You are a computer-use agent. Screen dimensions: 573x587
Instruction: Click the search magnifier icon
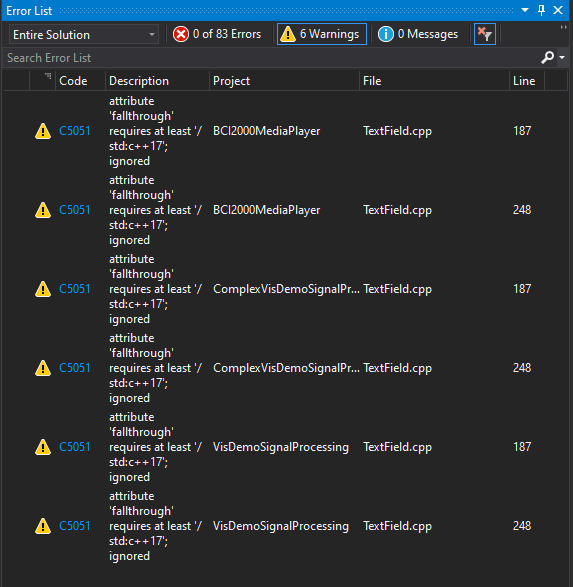tap(548, 57)
